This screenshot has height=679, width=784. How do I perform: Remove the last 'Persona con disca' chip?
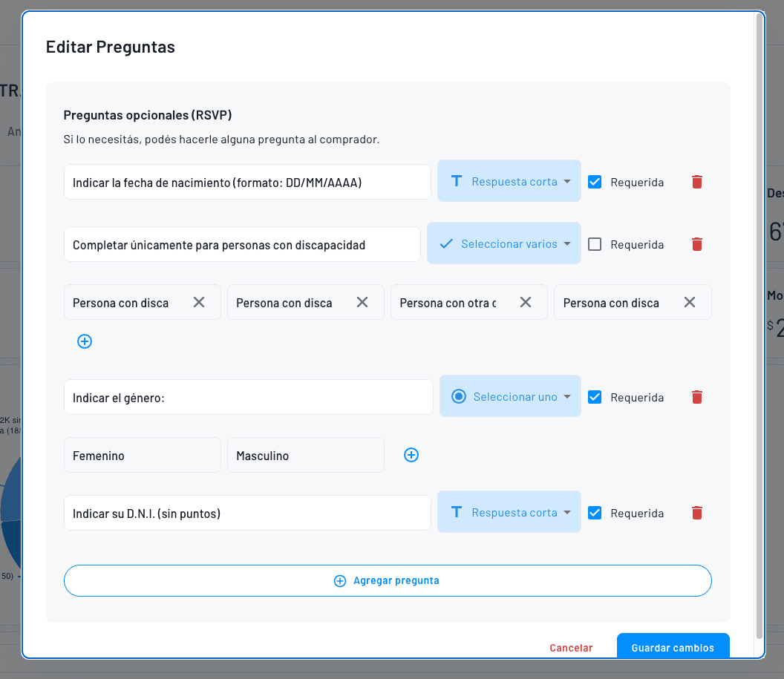689,302
